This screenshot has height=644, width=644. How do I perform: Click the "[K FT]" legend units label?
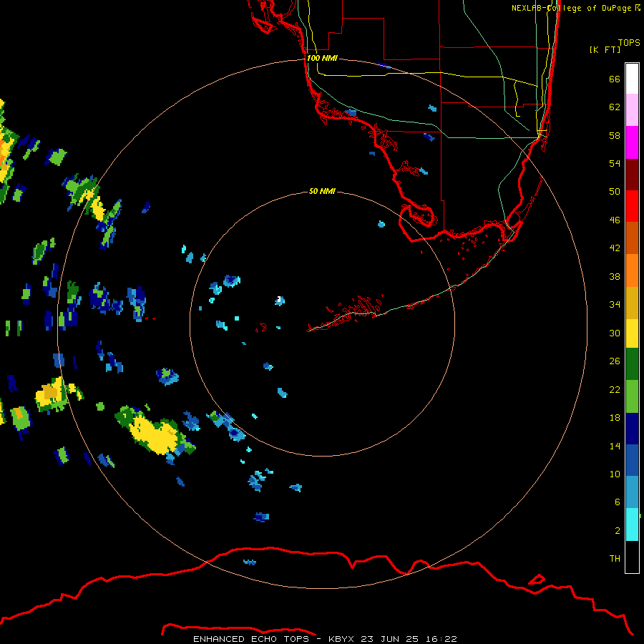click(605, 49)
